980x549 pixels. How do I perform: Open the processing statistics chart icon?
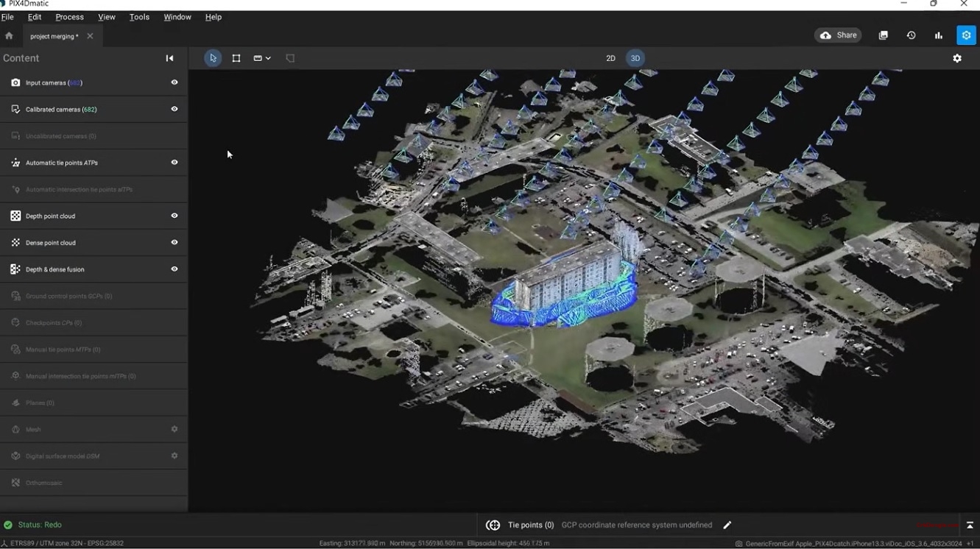coord(938,35)
